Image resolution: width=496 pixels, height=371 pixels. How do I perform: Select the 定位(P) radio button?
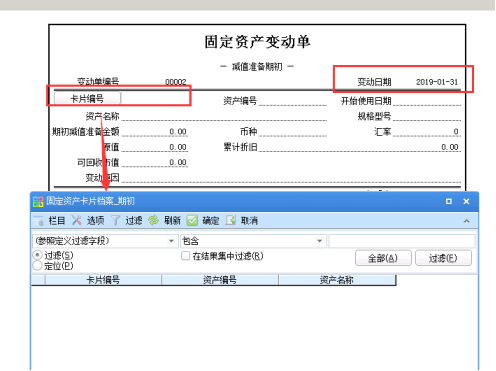click(x=37, y=266)
